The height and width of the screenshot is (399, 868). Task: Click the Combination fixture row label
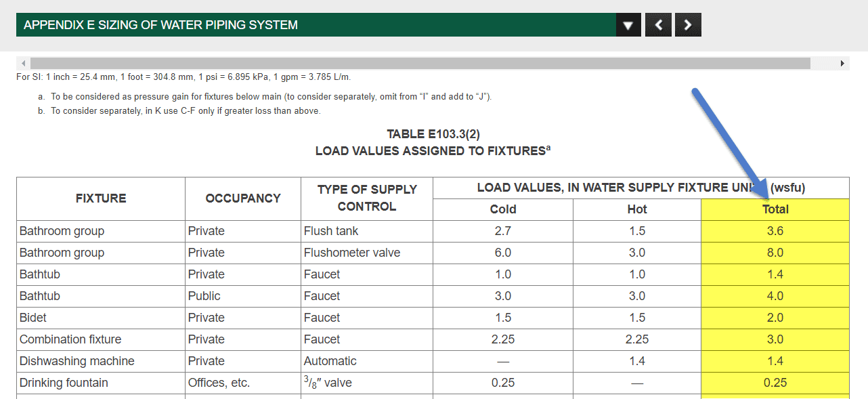(x=70, y=339)
